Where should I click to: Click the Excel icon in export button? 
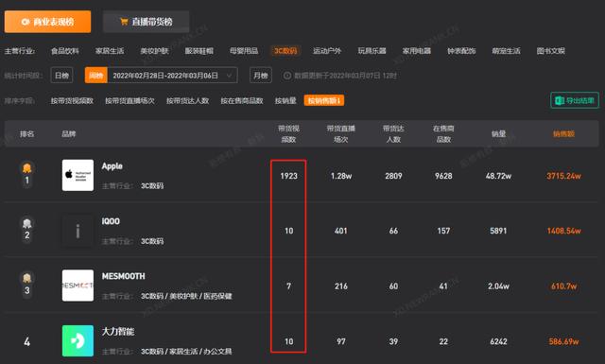(560, 101)
